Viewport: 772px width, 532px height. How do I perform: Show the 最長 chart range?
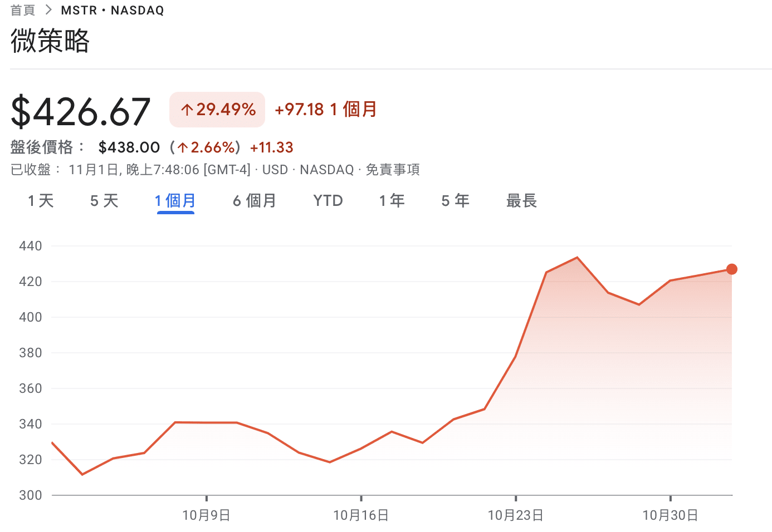(521, 200)
